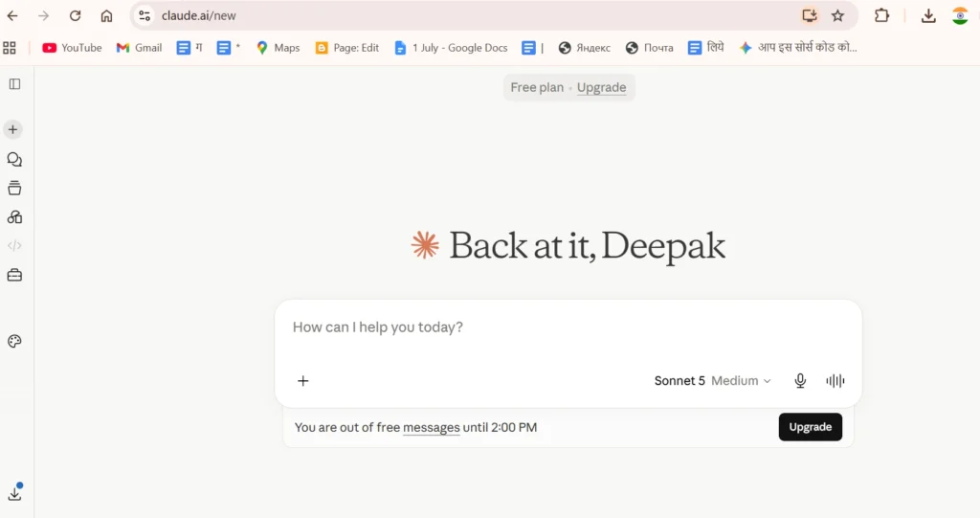Viewport: 980px width, 518px height.
Task: Open browser Downloads icon
Action: (x=928, y=15)
